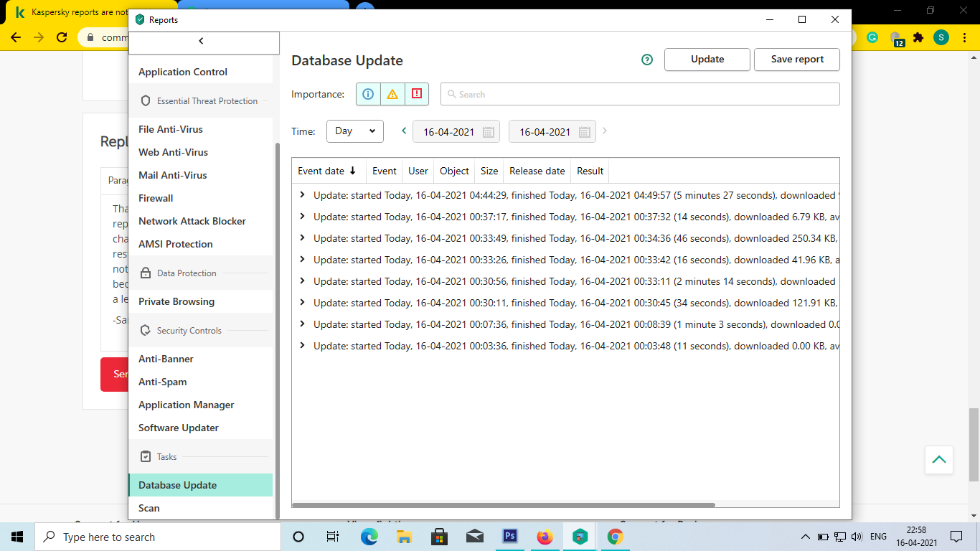
Task: Switch to Firefox on the taskbar
Action: point(545,537)
